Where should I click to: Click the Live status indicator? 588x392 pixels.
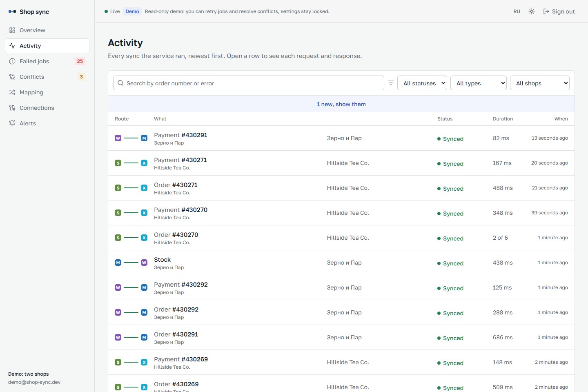coord(112,11)
